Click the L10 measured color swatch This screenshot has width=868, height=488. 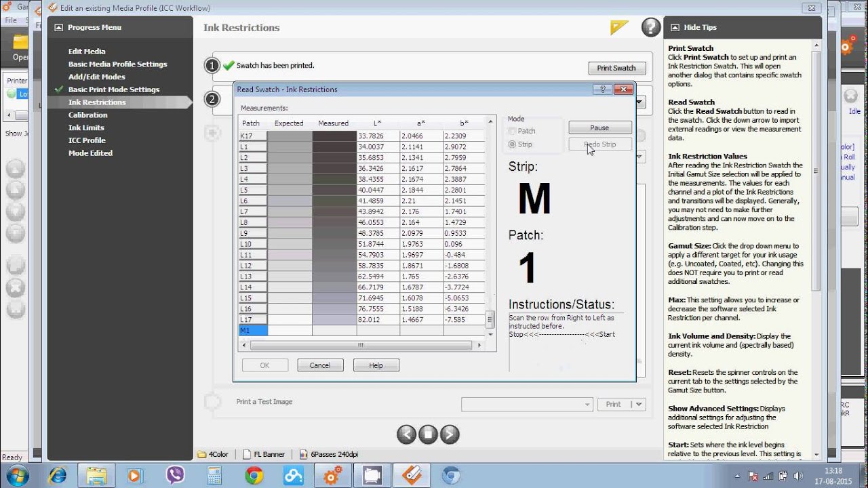[334, 244]
